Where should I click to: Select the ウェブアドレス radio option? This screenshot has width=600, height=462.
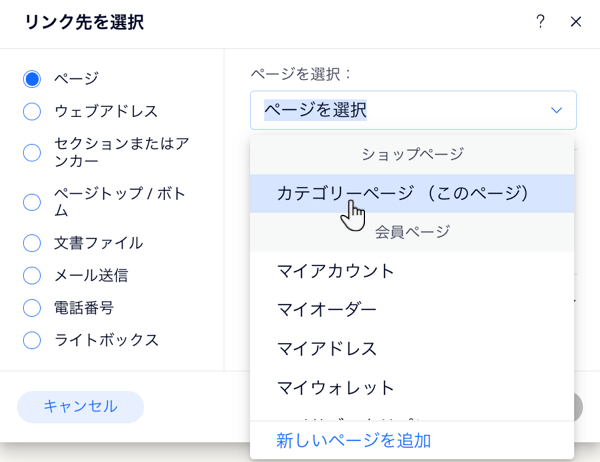coord(32,111)
